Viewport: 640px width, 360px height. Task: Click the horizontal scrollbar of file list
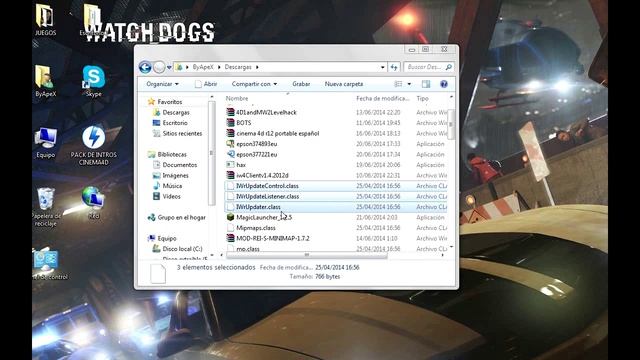click(x=307, y=255)
